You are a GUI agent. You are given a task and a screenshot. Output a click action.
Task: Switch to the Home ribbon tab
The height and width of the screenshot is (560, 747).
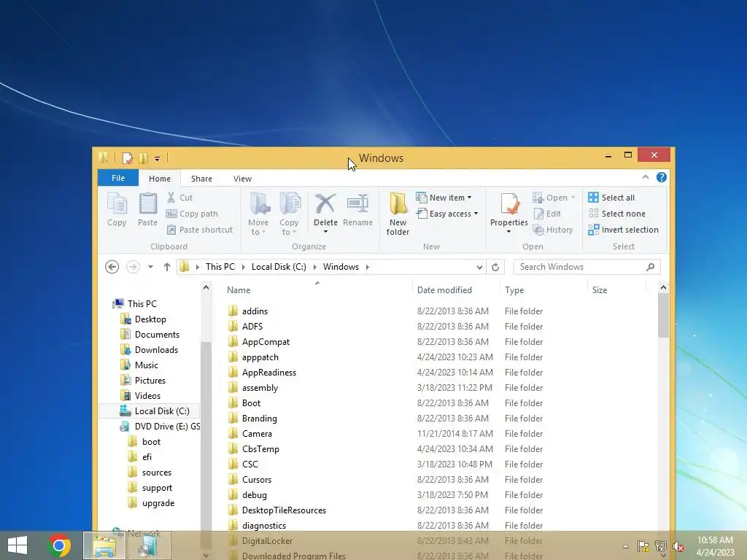tap(160, 179)
